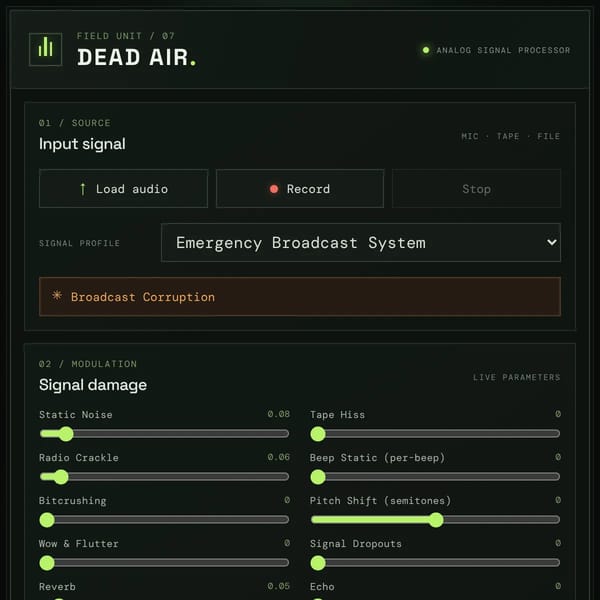Adjust the Static Noise slider handle

pyautogui.click(x=66, y=434)
